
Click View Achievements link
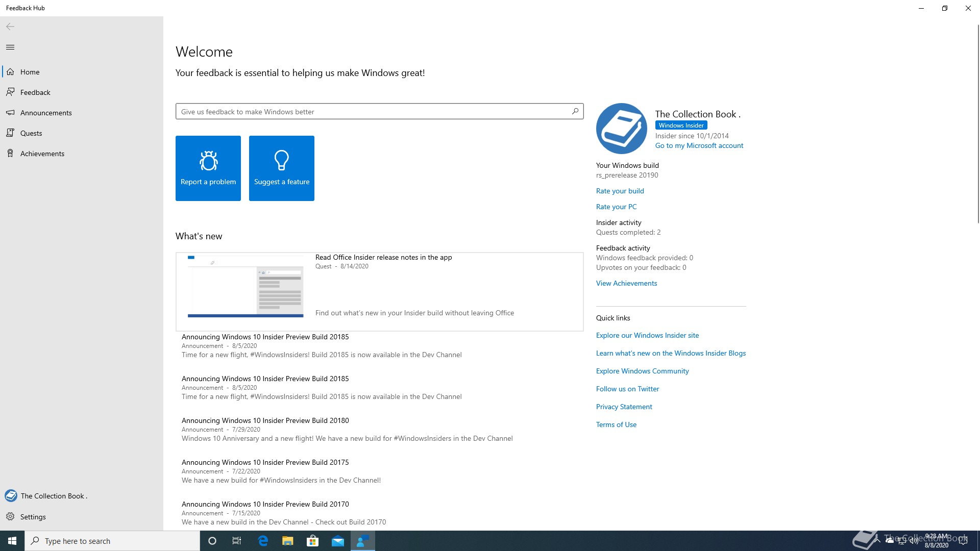point(626,283)
